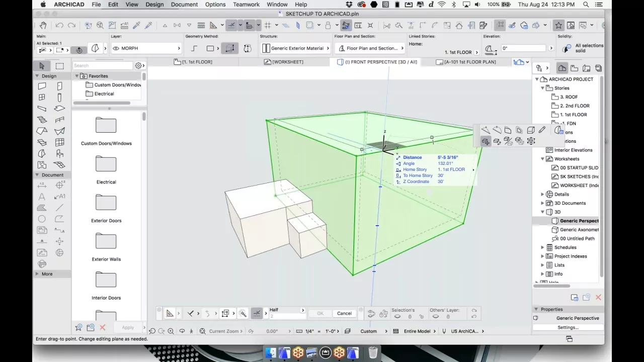Viewport: 644px width, 362px height.
Task: Click the Cancel button in tracker bar
Action: pyautogui.click(x=344, y=313)
